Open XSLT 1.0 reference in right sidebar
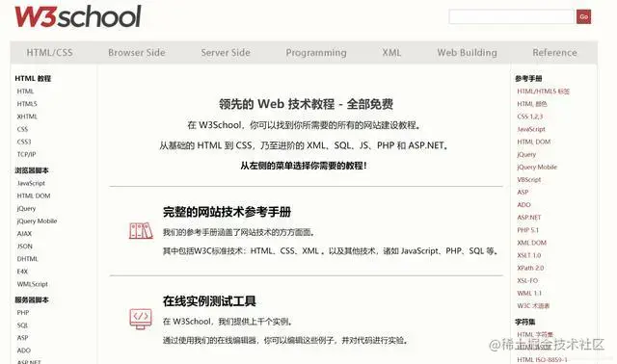Image resolution: width=617 pixels, height=364 pixels. (x=529, y=255)
